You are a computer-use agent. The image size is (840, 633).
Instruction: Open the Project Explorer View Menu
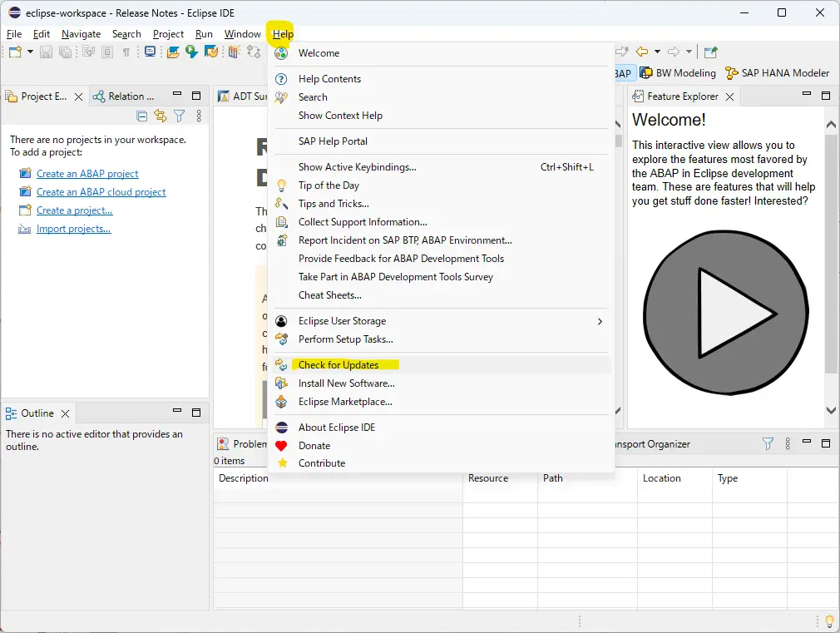pyautogui.click(x=199, y=116)
